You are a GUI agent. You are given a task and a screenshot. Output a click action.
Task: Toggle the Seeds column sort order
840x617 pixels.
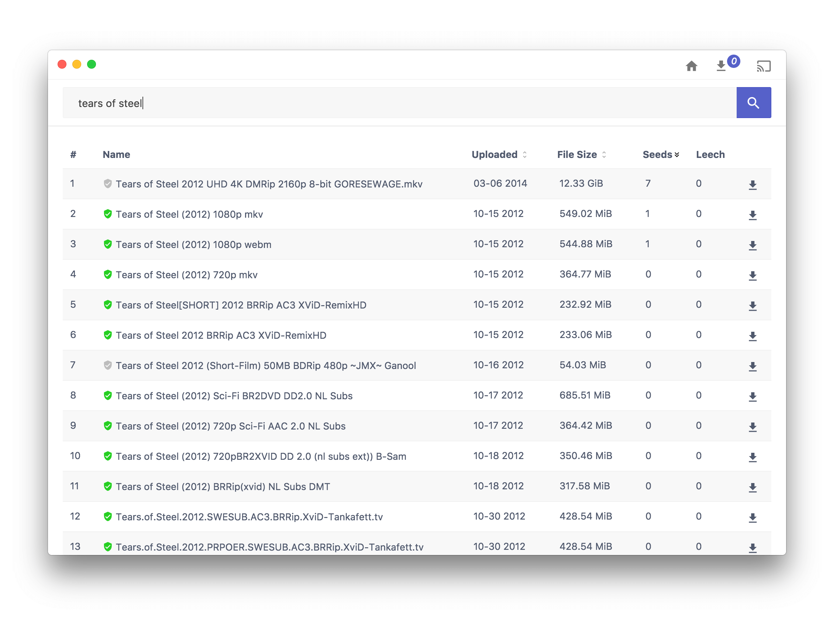pyautogui.click(x=660, y=155)
